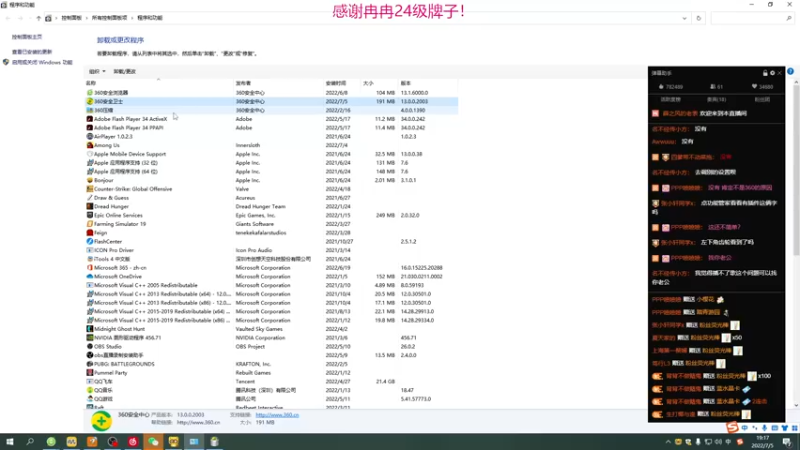
Task: Toggle the lock icon in danmaku panel
Action: (x=765, y=73)
